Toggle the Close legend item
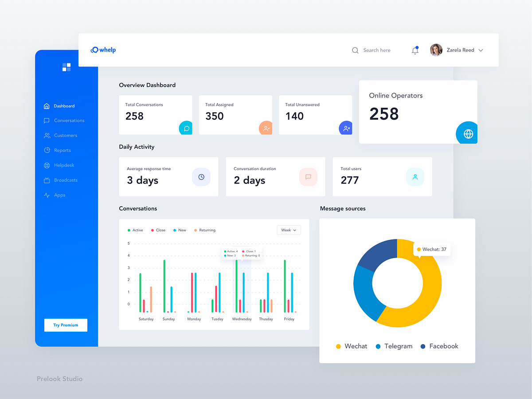 pos(157,230)
